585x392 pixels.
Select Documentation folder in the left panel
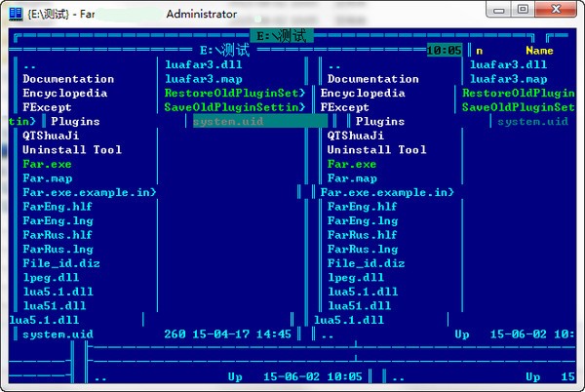(68, 79)
